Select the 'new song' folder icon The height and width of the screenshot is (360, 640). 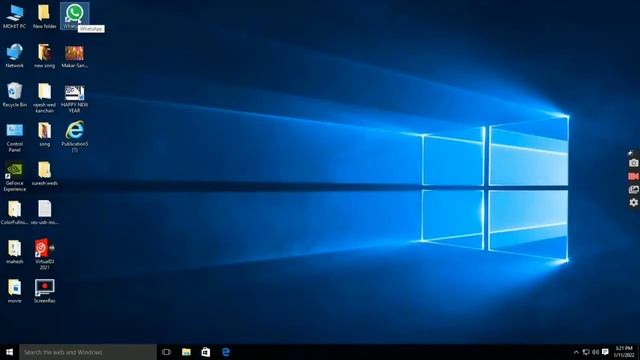pos(44,56)
